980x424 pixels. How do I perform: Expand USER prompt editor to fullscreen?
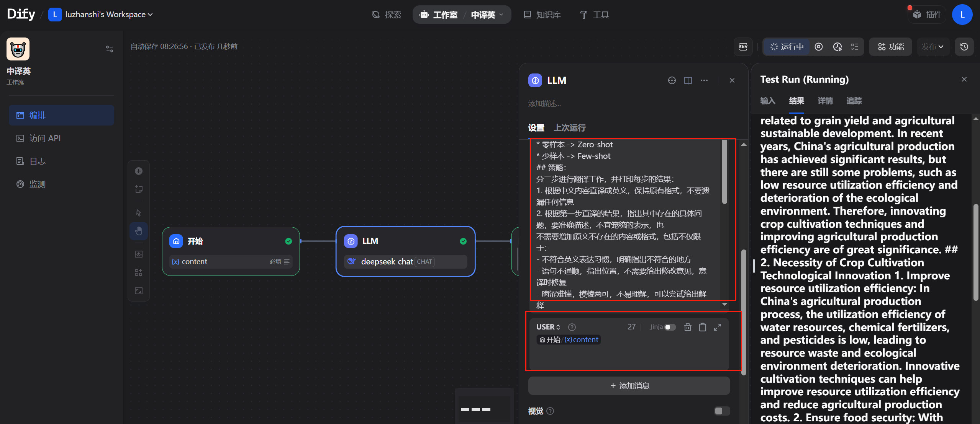click(718, 327)
